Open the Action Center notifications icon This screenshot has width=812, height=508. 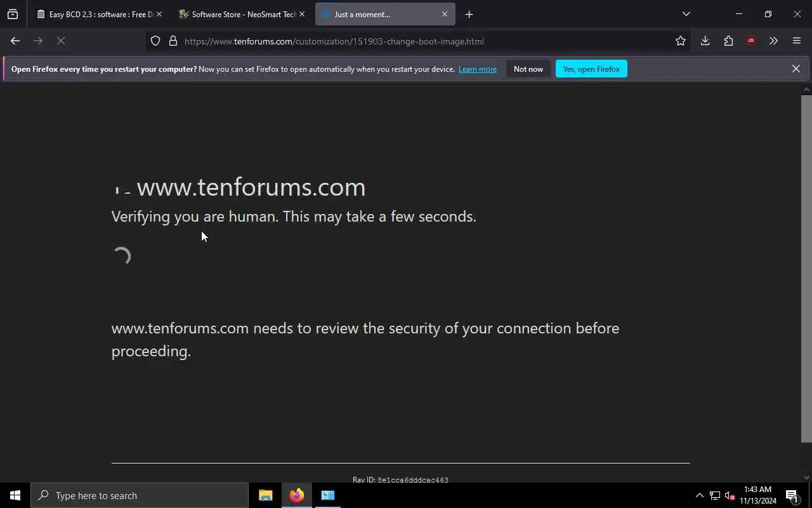(792, 495)
